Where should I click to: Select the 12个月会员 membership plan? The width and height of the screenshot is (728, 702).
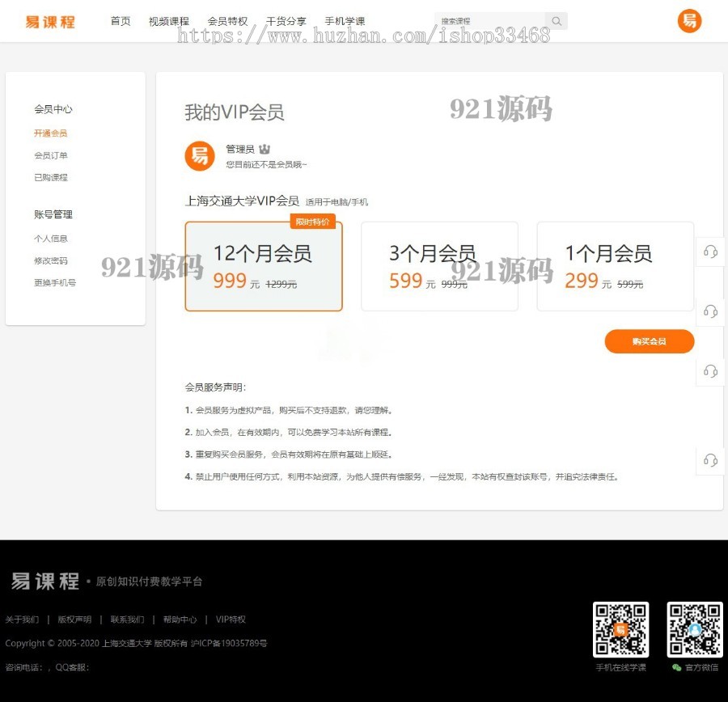263,266
